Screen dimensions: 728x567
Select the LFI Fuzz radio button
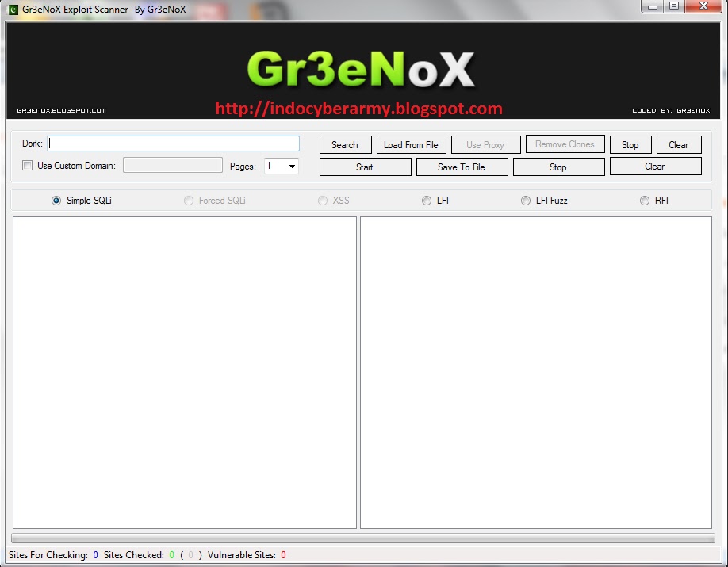pyautogui.click(x=526, y=201)
